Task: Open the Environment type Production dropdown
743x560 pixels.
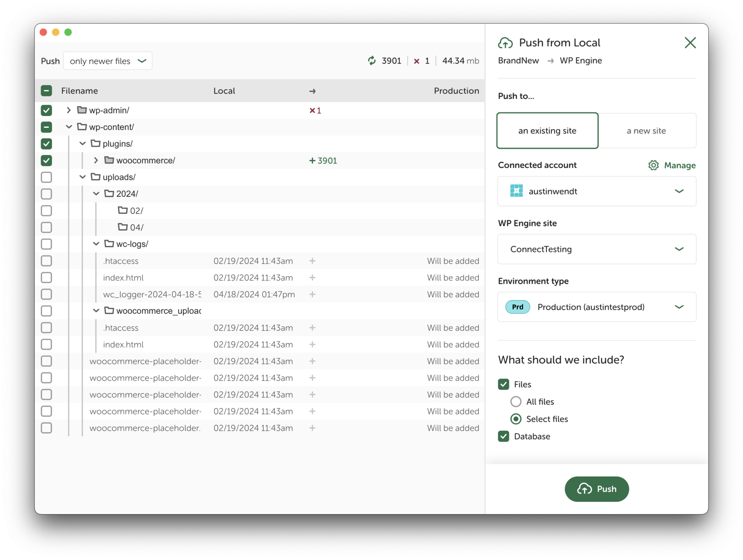Action: [x=597, y=307]
